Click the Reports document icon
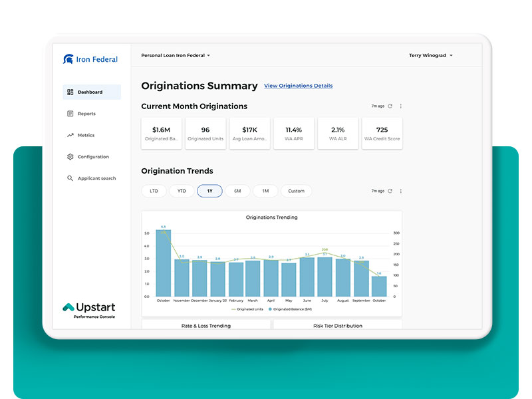 coord(70,114)
